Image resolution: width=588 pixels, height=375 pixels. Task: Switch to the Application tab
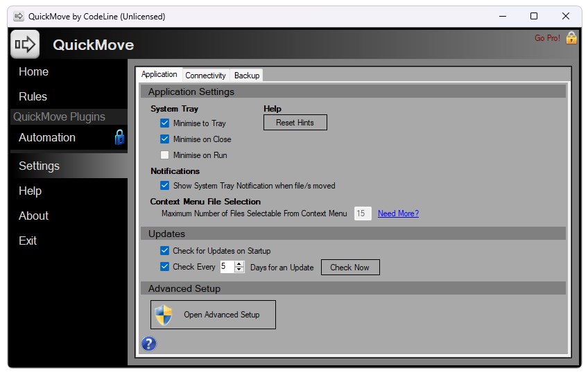[159, 74]
